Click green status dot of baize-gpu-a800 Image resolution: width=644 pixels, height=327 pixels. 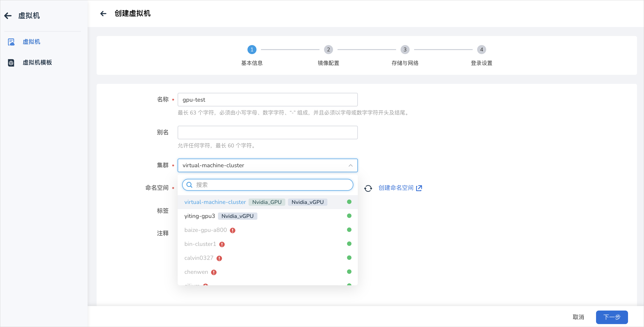349,230
